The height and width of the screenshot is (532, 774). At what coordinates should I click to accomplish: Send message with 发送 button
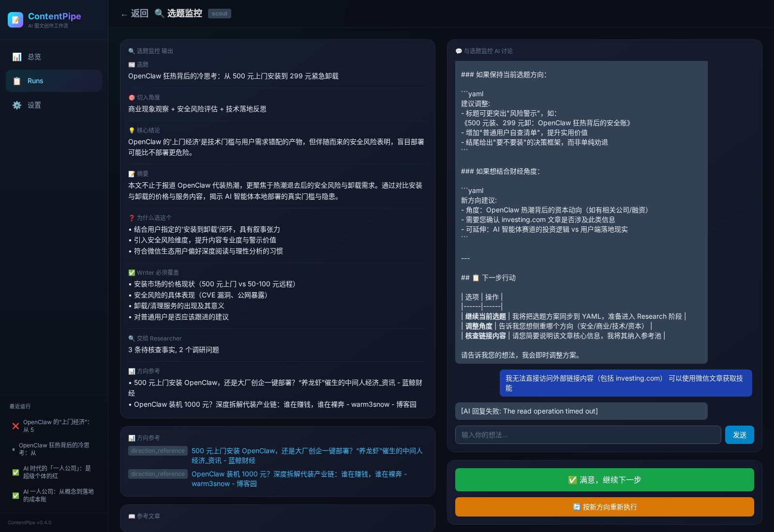click(x=739, y=435)
